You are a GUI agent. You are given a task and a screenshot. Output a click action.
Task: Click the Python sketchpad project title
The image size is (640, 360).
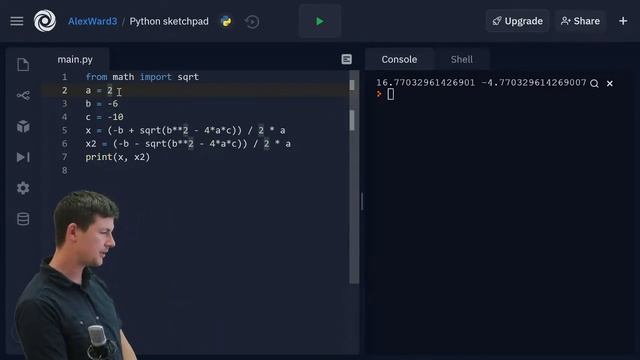tap(169, 21)
